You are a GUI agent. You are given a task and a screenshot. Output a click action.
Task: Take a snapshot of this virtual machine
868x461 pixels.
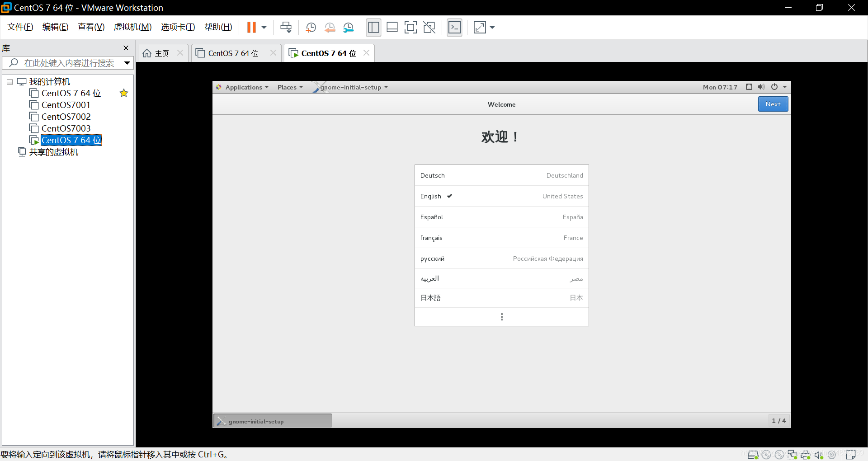pyautogui.click(x=311, y=28)
